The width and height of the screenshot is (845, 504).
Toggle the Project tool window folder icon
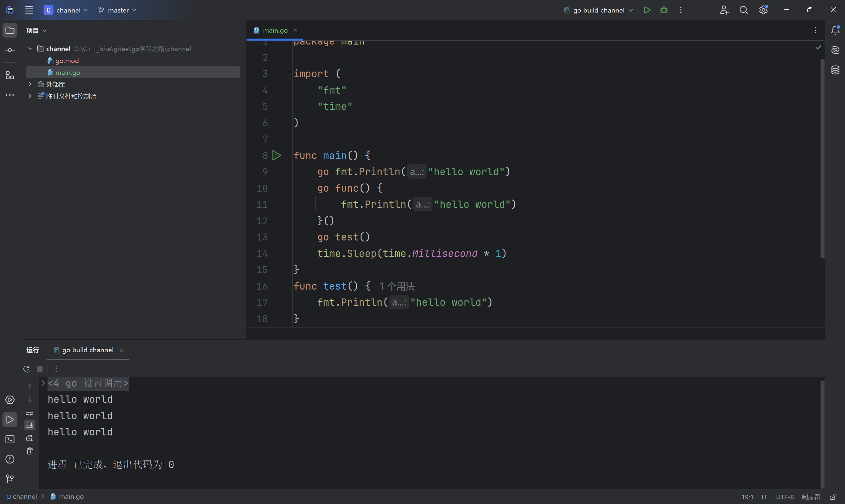[10, 31]
